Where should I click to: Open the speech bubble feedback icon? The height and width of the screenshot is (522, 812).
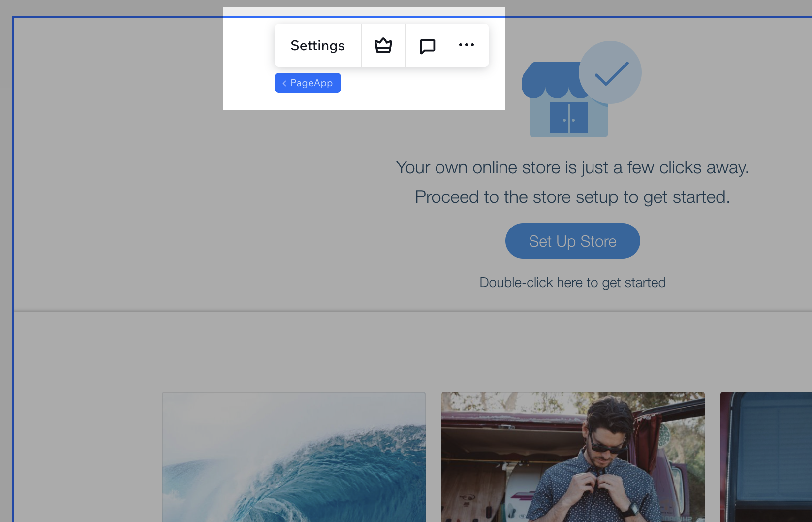click(x=427, y=46)
